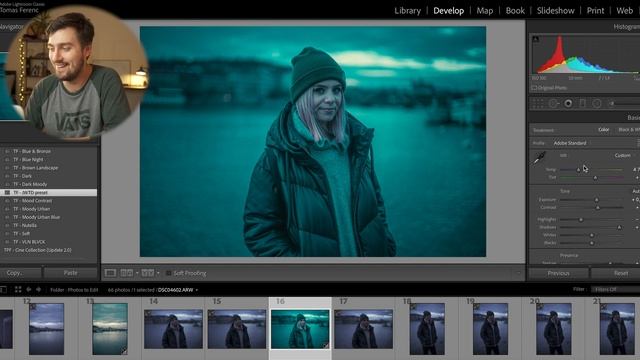Open the Print module
The height and width of the screenshot is (360, 640).
point(595,11)
